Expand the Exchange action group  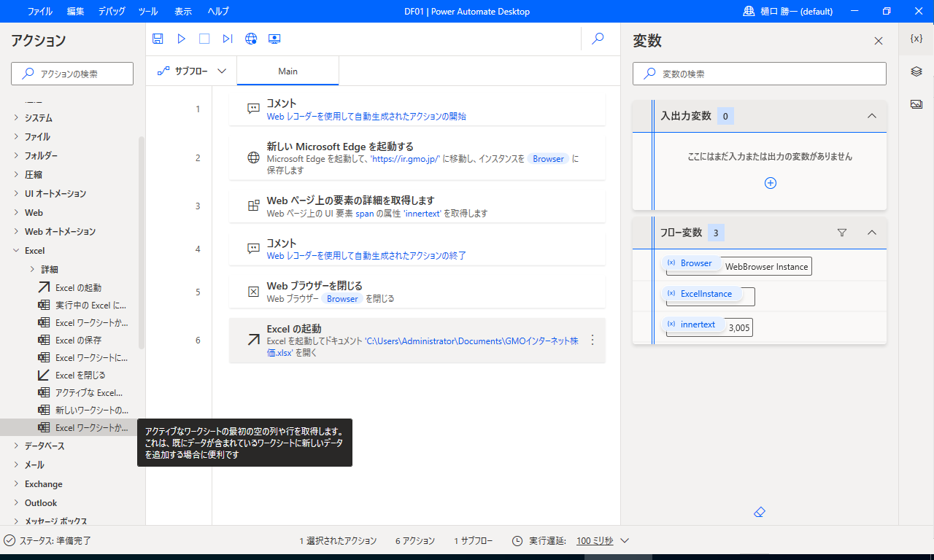(x=17, y=484)
